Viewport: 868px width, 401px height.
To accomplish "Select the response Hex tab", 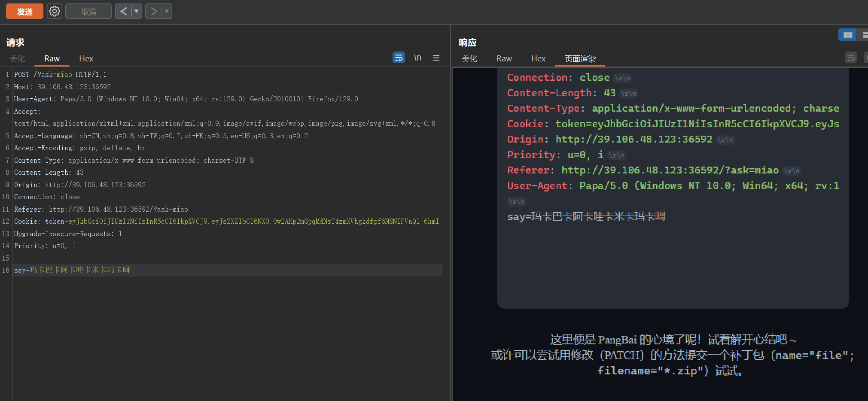I will pyautogui.click(x=538, y=58).
